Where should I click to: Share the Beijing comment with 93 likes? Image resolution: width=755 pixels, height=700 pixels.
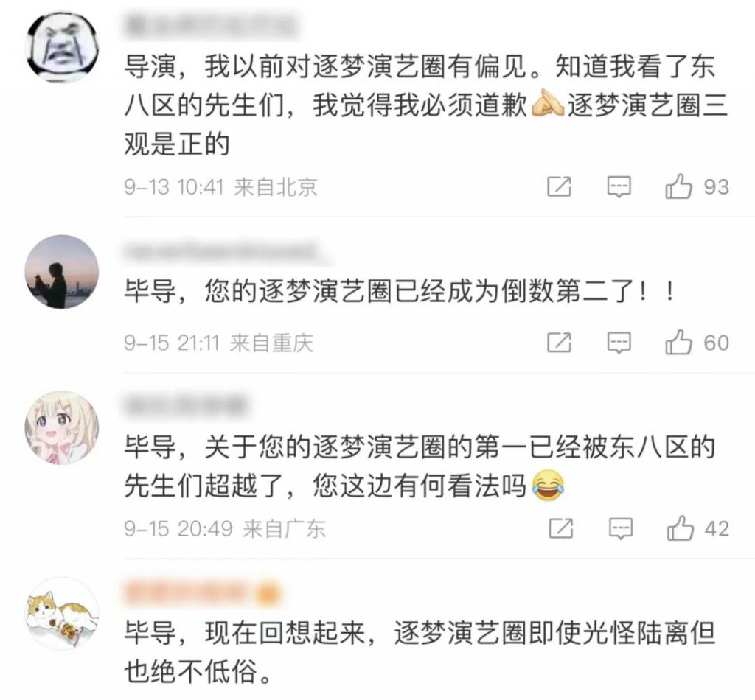click(x=559, y=186)
